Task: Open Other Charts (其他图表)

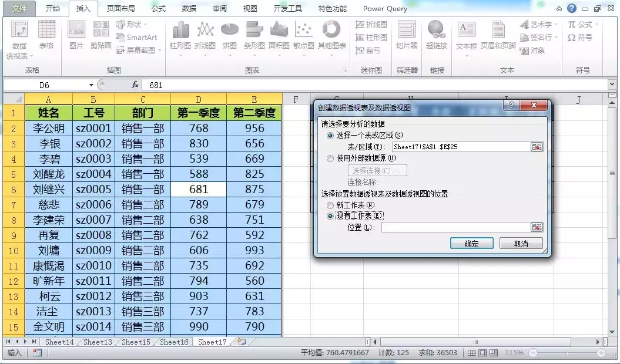Action: [x=332, y=39]
